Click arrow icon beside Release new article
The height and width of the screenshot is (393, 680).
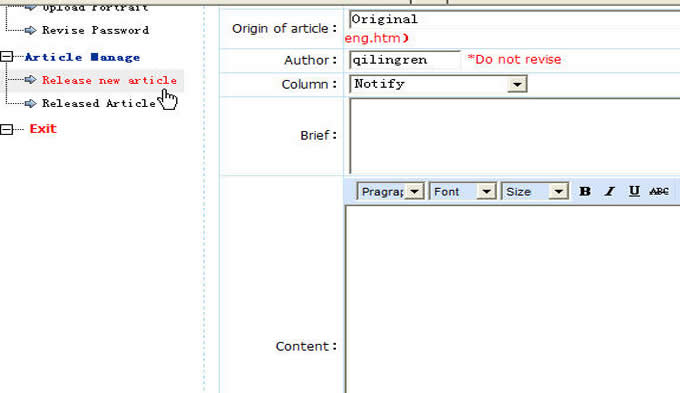coord(30,80)
